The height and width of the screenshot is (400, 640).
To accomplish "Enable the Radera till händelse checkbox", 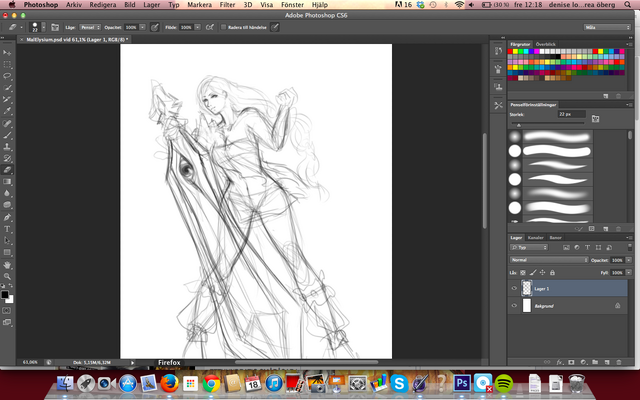I will [223, 27].
